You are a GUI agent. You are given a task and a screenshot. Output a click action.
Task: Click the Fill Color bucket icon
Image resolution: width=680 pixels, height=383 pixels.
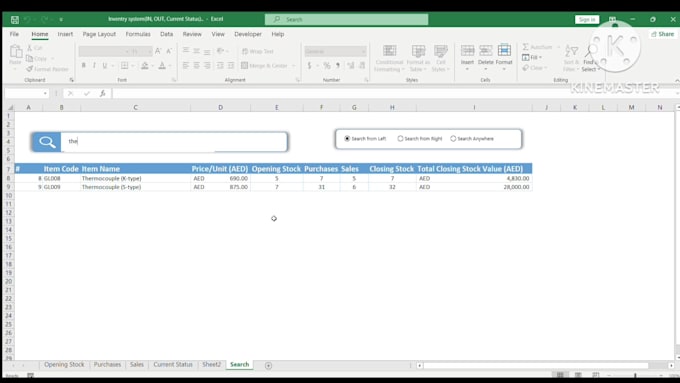pyautogui.click(x=145, y=65)
